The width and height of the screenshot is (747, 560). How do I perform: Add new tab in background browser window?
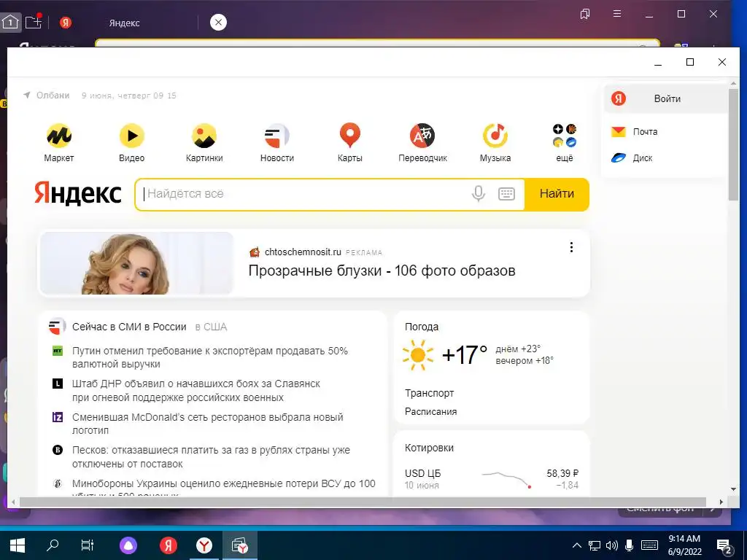coord(34,22)
